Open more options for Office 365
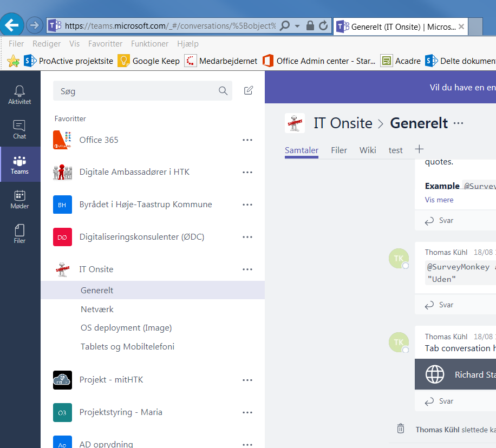496x448 pixels. pos(247,140)
